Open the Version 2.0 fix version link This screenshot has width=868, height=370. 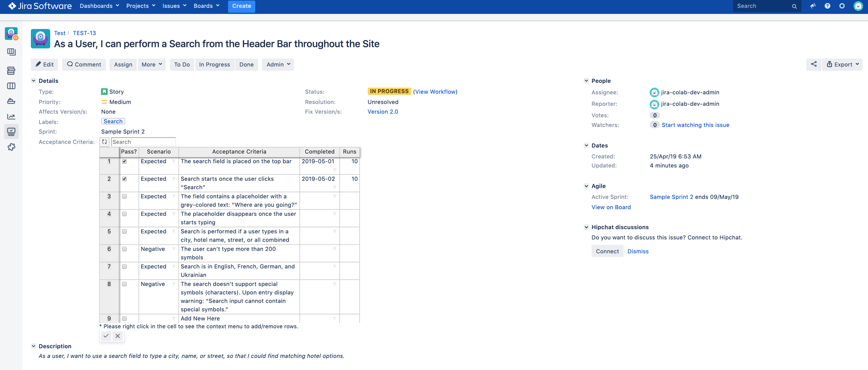click(x=383, y=112)
